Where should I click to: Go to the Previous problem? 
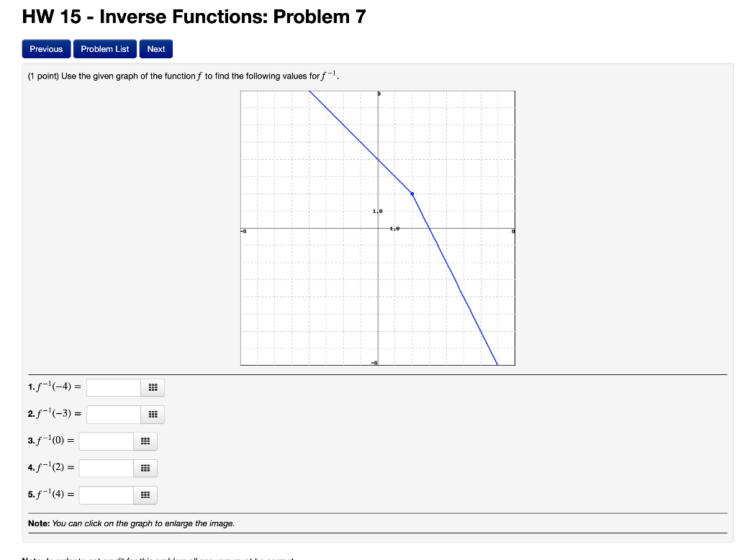[46, 48]
